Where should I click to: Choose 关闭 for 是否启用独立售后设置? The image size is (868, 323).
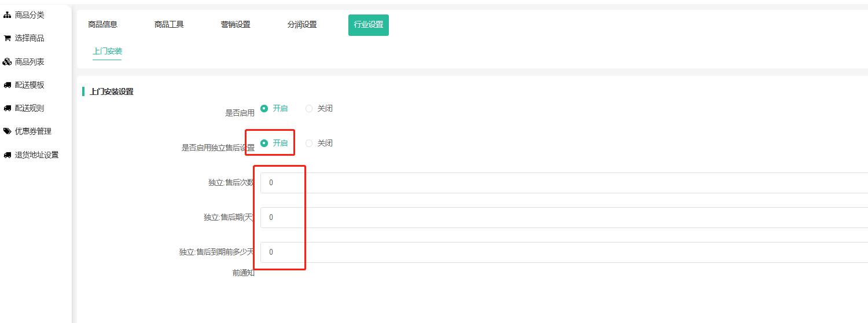click(x=309, y=143)
